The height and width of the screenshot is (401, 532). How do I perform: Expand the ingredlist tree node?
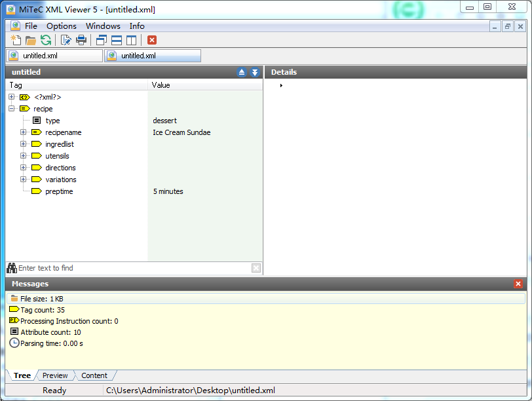(24, 144)
